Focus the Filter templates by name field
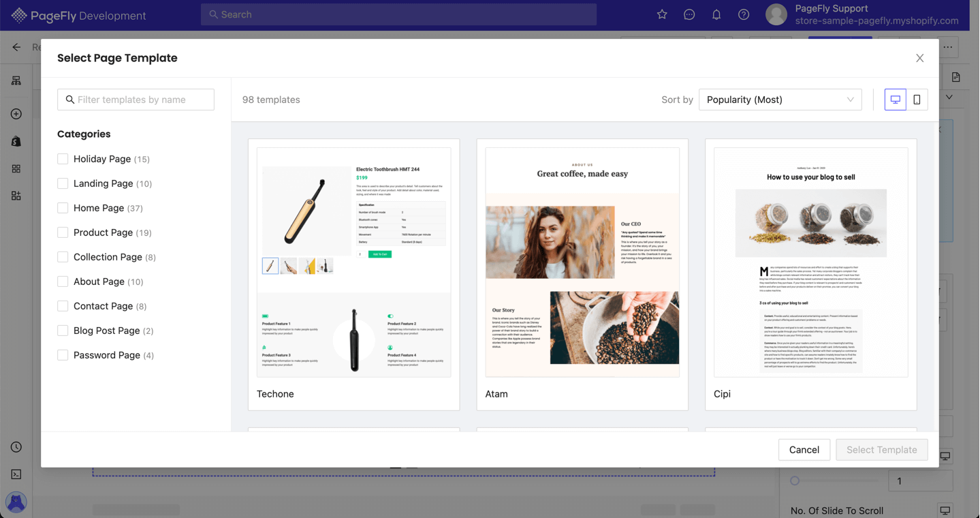 (136, 100)
